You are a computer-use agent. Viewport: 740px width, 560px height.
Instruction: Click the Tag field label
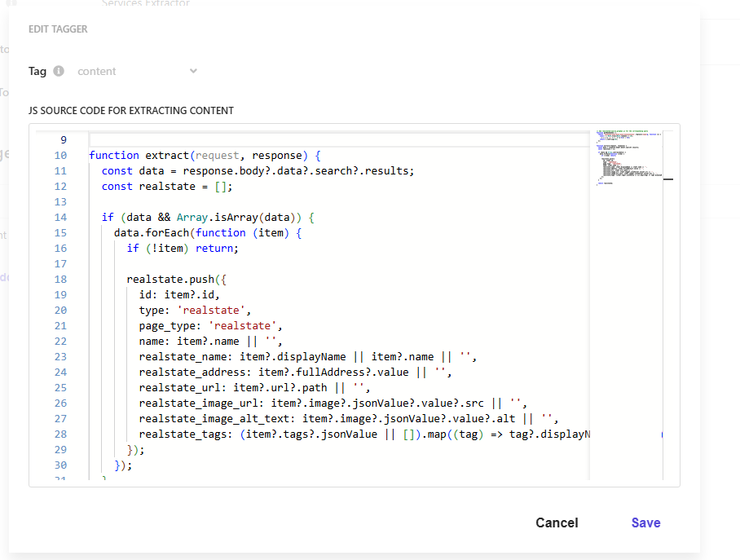(37, 71)
